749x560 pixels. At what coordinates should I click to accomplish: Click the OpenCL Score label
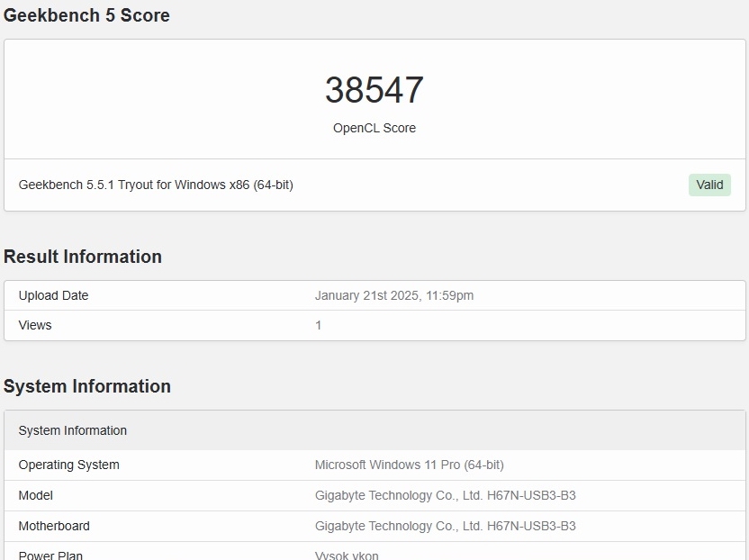pos(374,128)
